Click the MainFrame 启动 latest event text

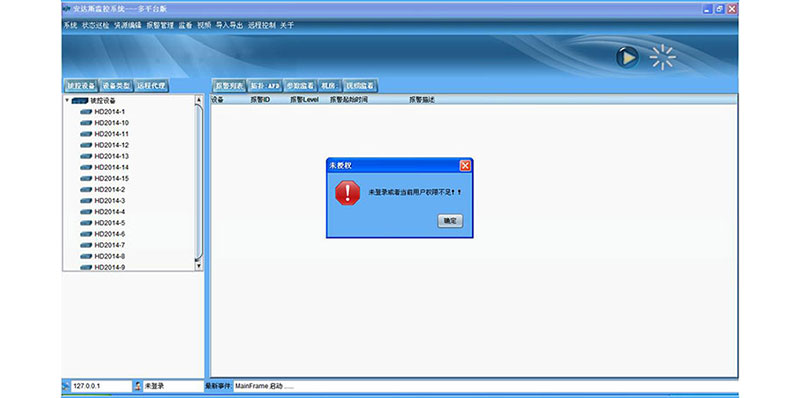265,386
